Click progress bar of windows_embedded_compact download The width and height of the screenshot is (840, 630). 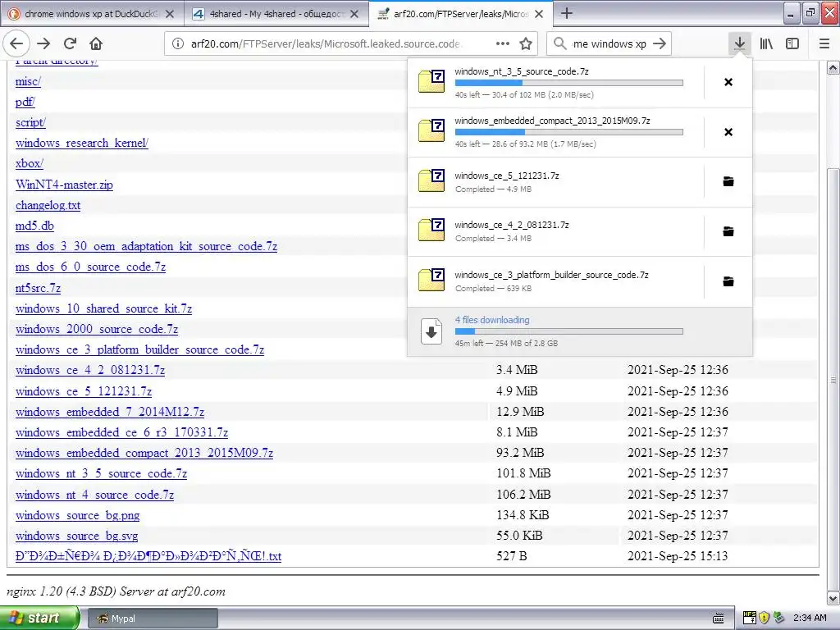point(569,132)
